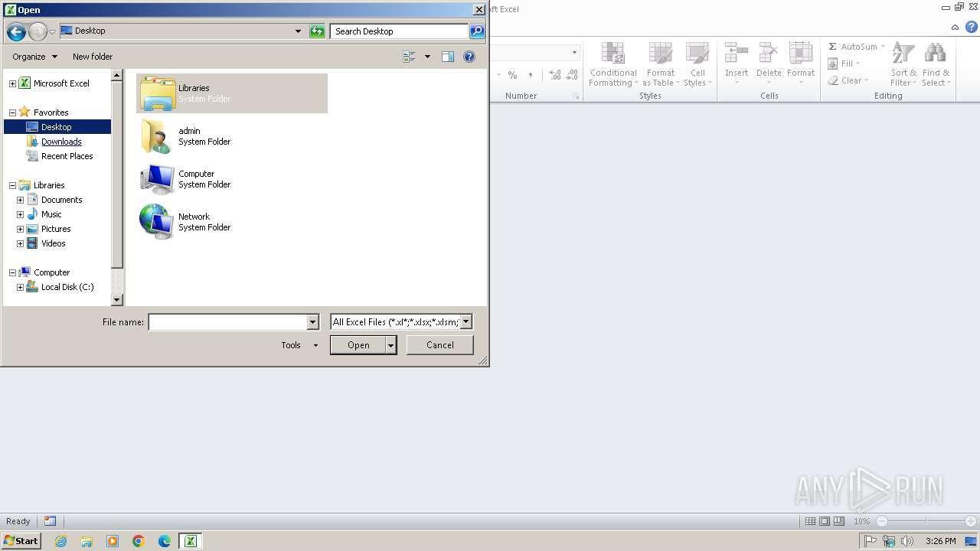Expand the Documents library node
980x551 pixels.
click(x=20, y=200)
